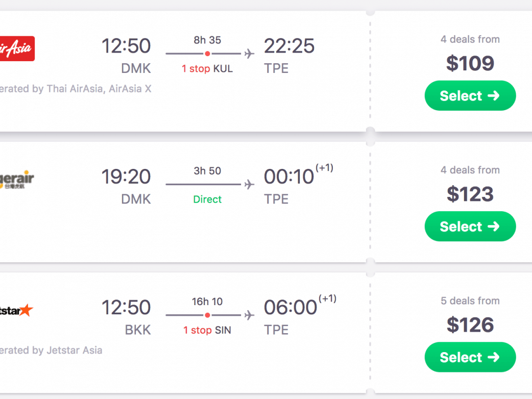Click the red stop dot on the KUL route
Image resolution: width=532 pixels, height=399 pixels.
pos(207,53)
